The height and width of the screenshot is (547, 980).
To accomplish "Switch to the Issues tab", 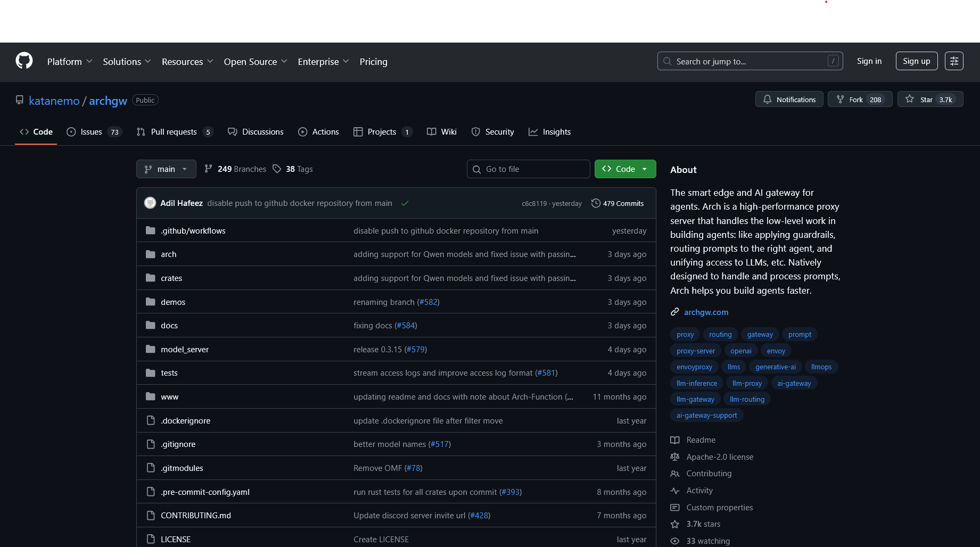I will 92,131.
